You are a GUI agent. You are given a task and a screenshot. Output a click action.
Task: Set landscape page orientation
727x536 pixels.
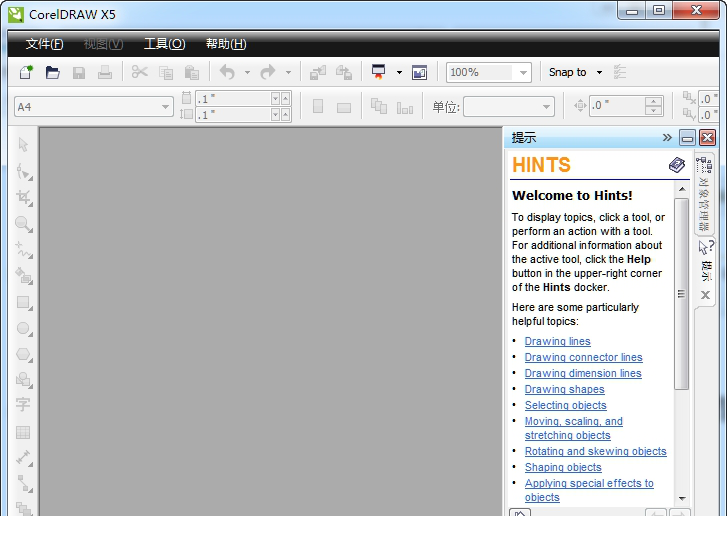tap(344, 108)
